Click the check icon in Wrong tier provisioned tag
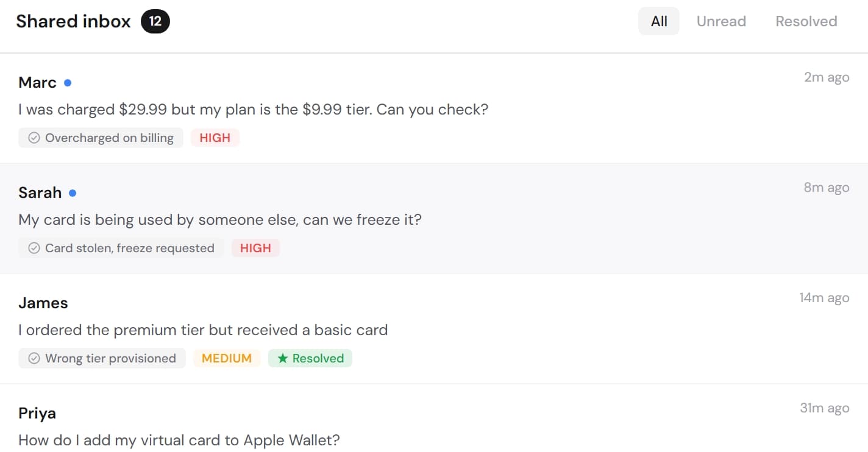 tap(34, 359)
